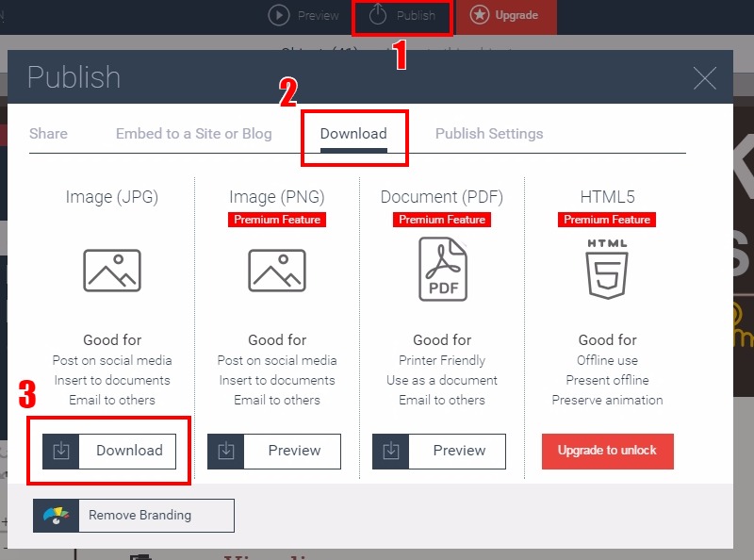
Task: Click the Preserve animation text
Action: click(607, 400)
